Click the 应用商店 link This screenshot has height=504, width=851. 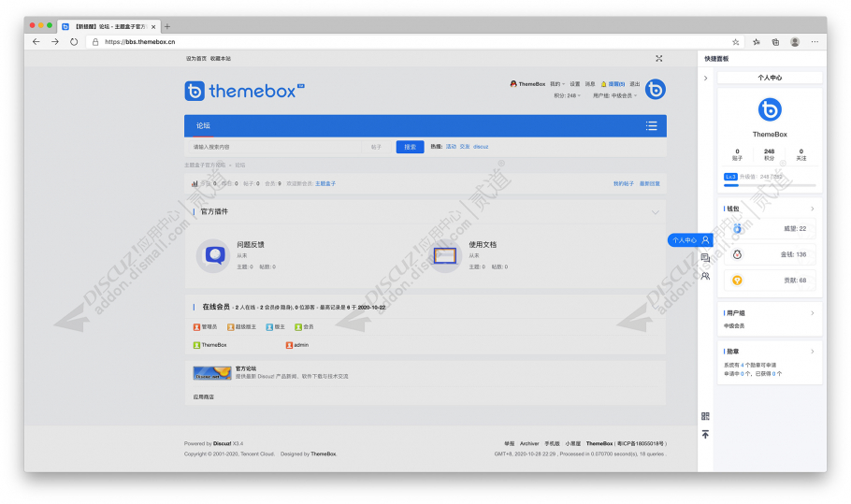coord(204,397)
